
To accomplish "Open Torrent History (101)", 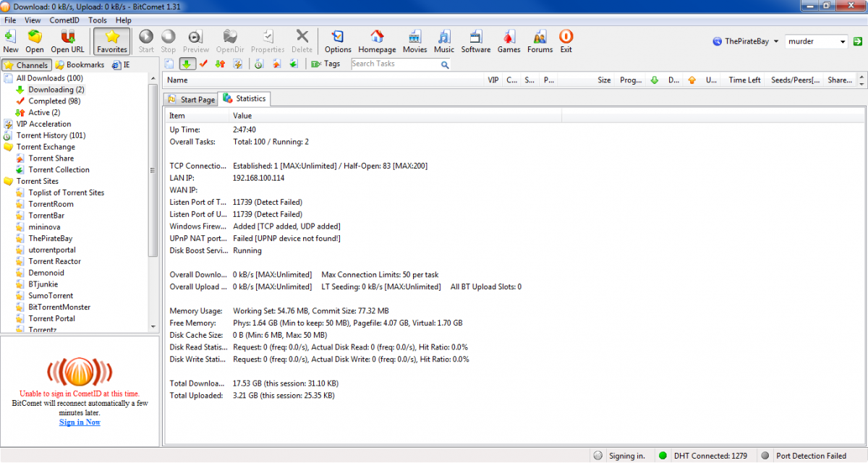I will click(x=45, y=135).
